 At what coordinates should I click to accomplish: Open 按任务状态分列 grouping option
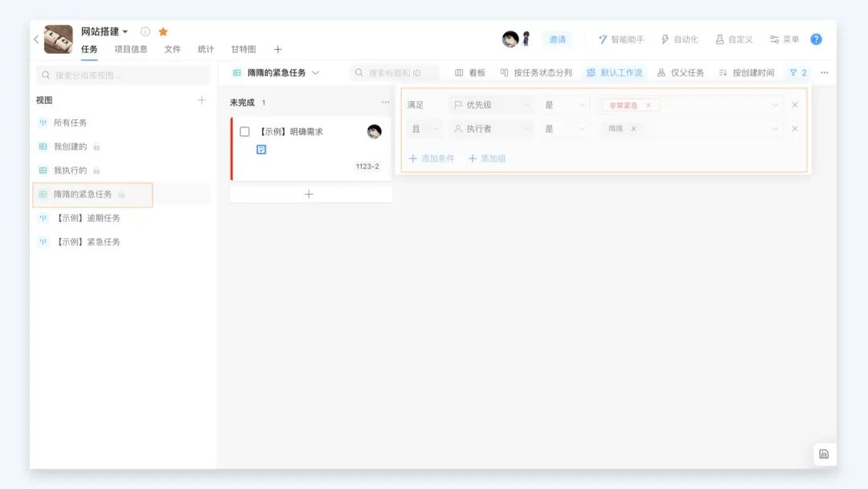[536, 72]
